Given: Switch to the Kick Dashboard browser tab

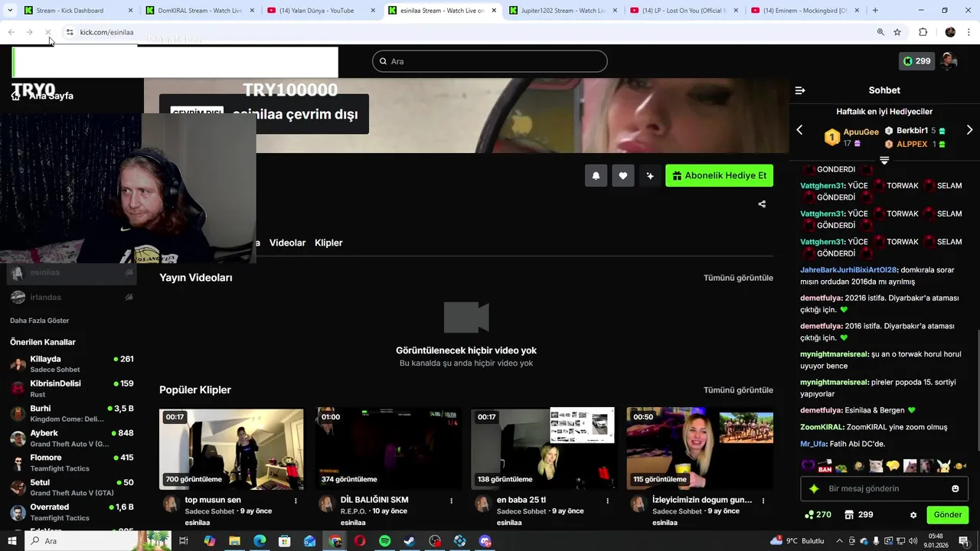Looking at the screenshot, I should [77, 11].
